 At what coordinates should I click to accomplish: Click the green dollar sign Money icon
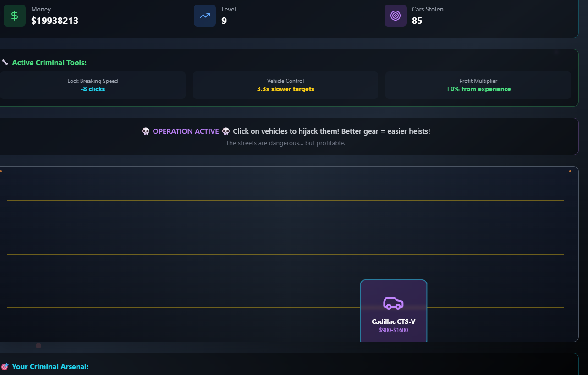(15, 16)
